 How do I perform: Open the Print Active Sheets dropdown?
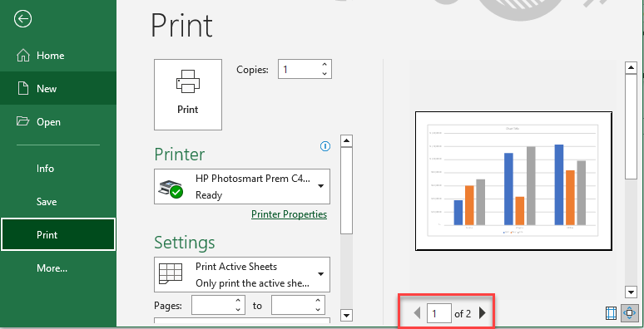[242, 274]
